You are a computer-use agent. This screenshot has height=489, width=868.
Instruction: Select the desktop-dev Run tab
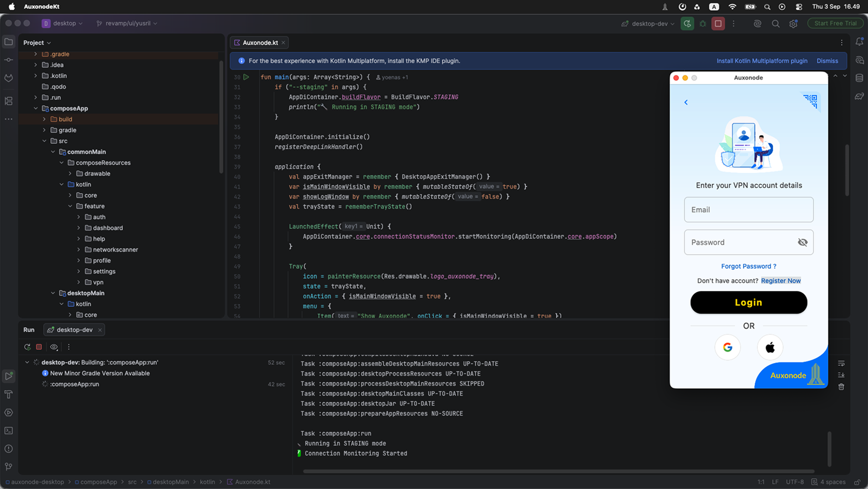(74, 330)
